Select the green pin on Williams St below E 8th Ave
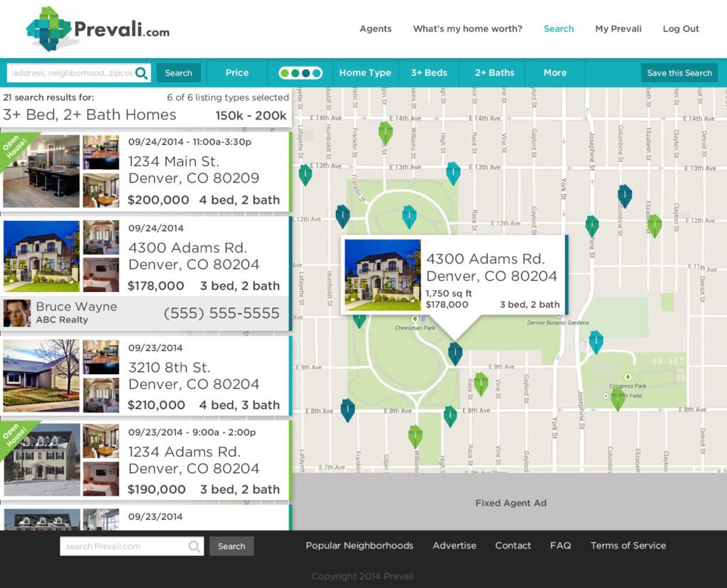This screenshot has height=588, width=727. pyautogui.click(x=415, y=437)
